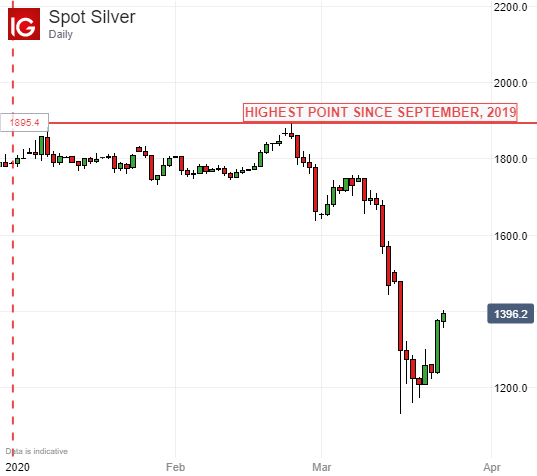
Task: Select the Highest Point Since September annotation
Action: (380, 112)
